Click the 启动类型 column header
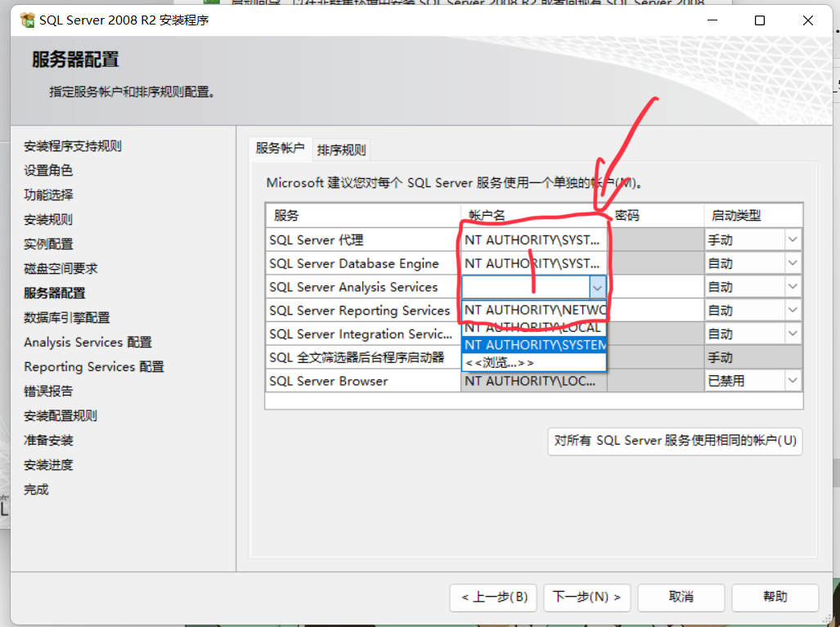Image resolution: width=840 pixels, height=627 pixels. pos(753,215)
